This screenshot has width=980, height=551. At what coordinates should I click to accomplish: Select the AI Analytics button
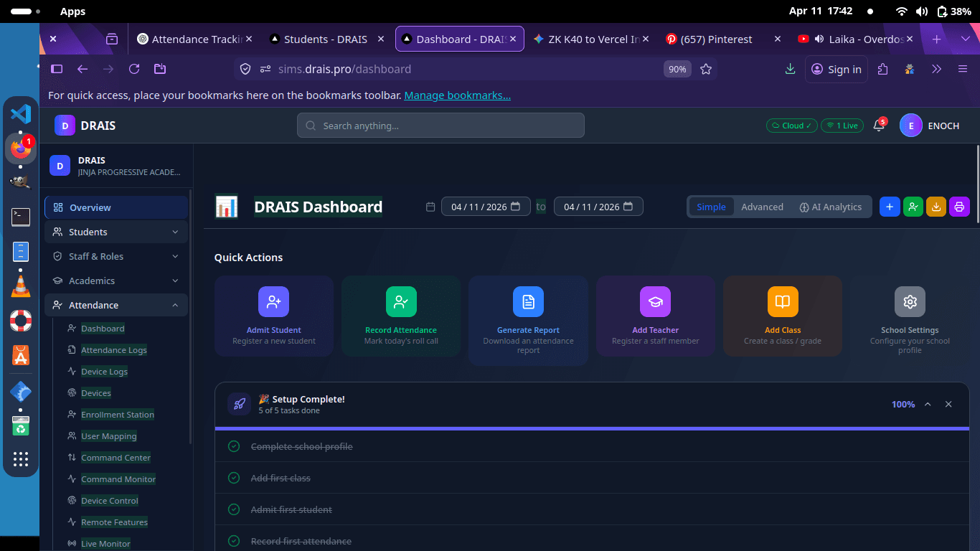point(830,207)
